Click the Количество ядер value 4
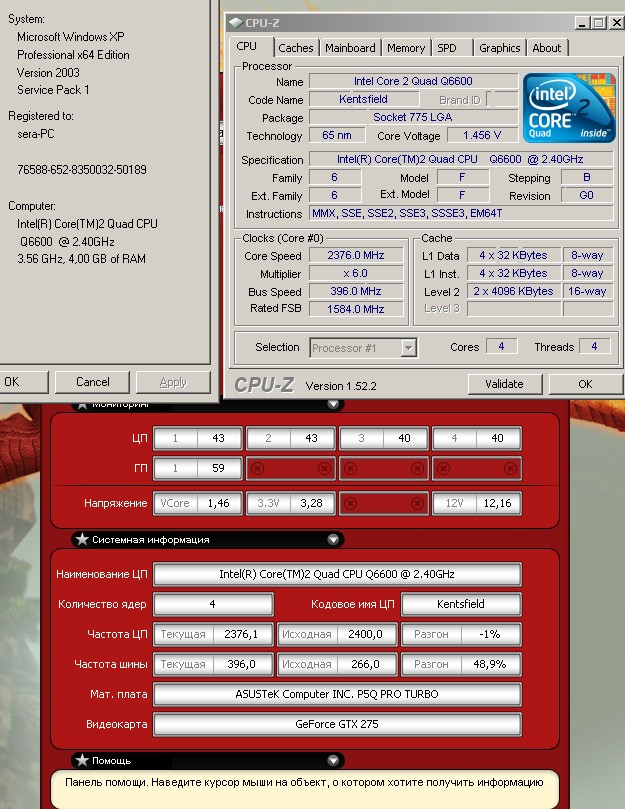Screen dimensions: 625x809 click(213, 604)
